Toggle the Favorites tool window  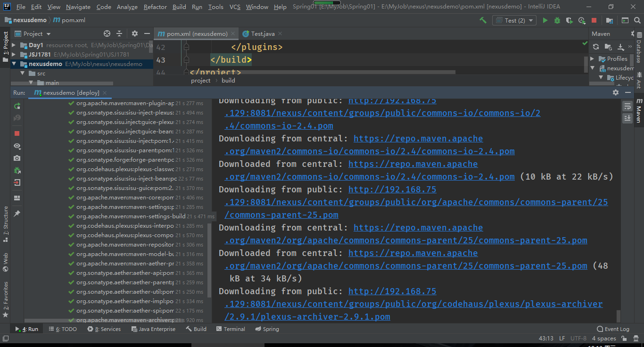[6, 299]
